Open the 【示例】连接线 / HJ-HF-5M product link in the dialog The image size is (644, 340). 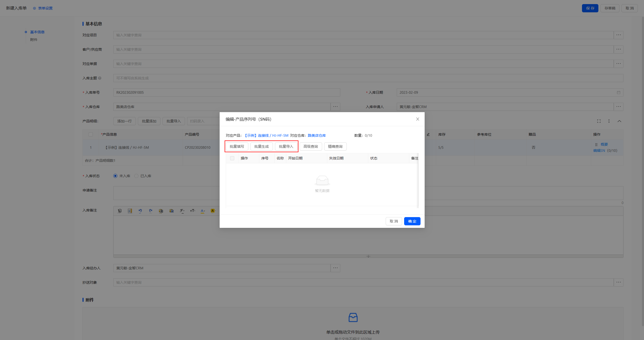pos(266,135)
